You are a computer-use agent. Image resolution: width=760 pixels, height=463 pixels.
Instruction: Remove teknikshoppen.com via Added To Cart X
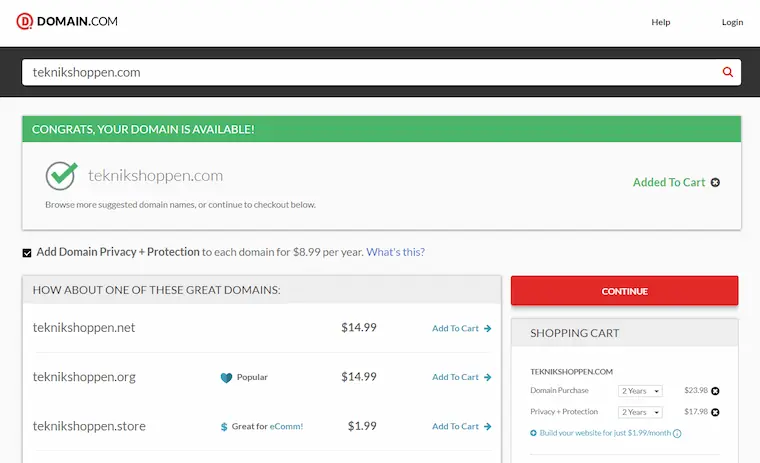coord(715,182)
